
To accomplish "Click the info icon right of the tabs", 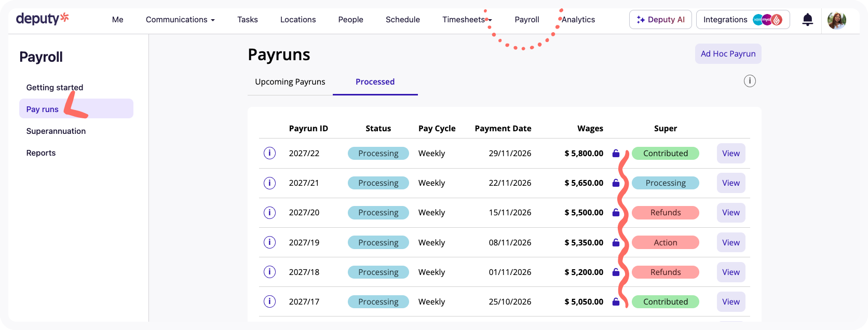I will coord(750,81).
